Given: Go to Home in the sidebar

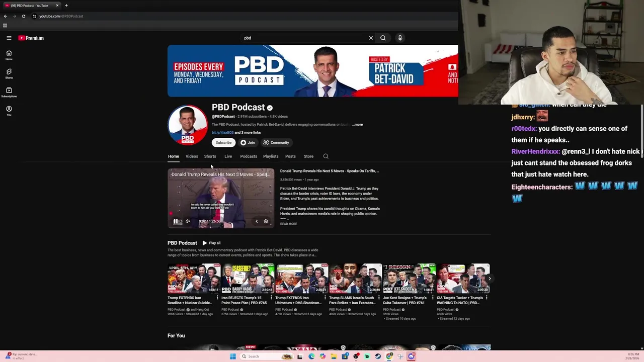Looking at the screenshot, I should click(x=9, y=55).
